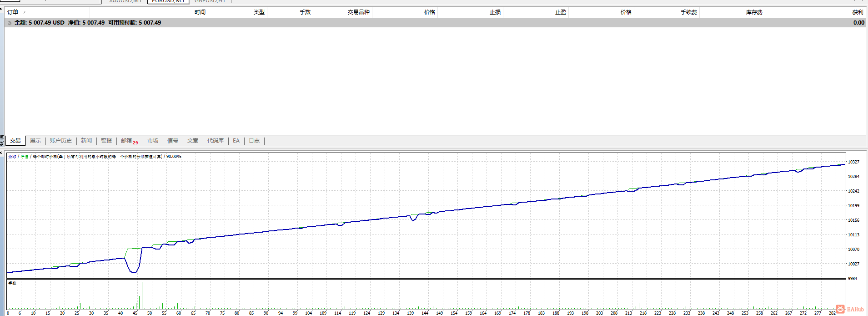Click the 90.00% modelling quality text

(x=174, y=157)
